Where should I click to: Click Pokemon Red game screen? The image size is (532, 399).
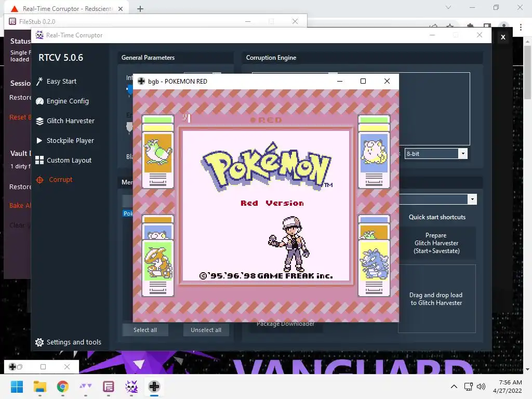click(x=265, y=206)
